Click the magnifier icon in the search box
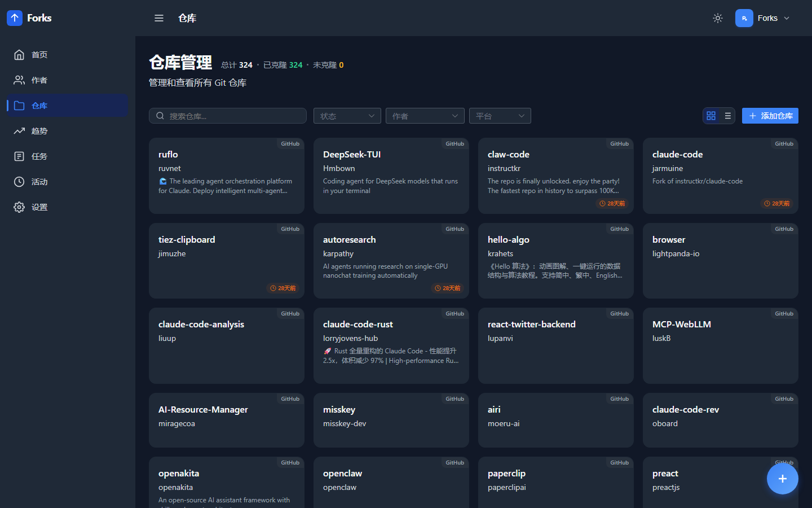This screenshot has width=812, height=508. [x=160, y=116]
